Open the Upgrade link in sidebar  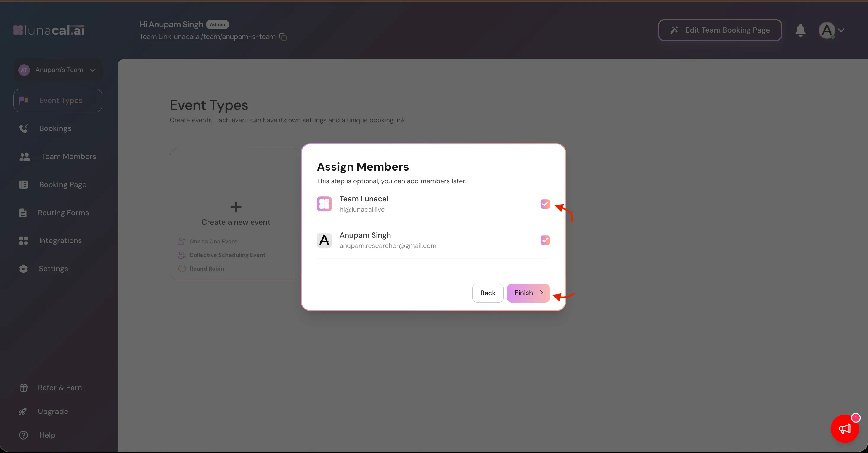pos(53,411)
